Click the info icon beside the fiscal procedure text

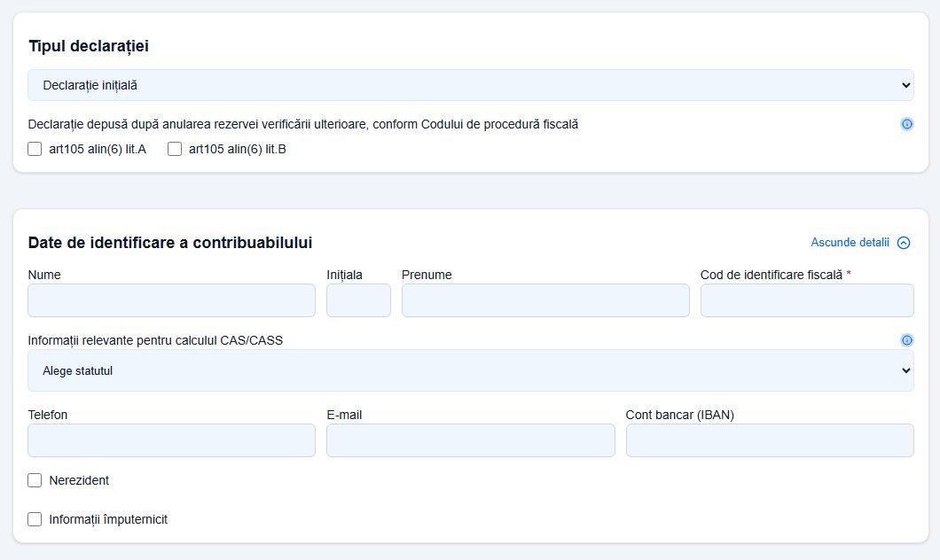coord(906,124)
